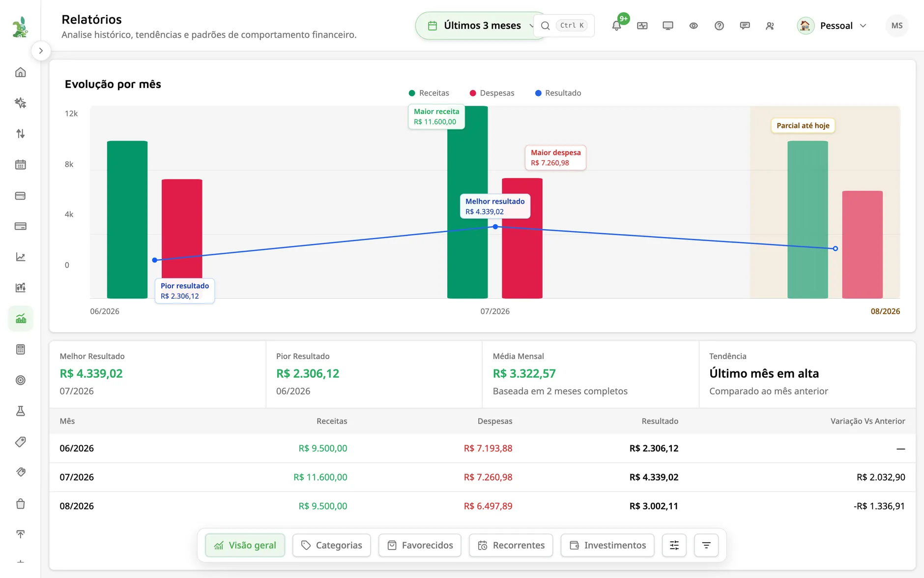Open the line chart icon in sidebar
924x578 pixels.
click(20, 257)
